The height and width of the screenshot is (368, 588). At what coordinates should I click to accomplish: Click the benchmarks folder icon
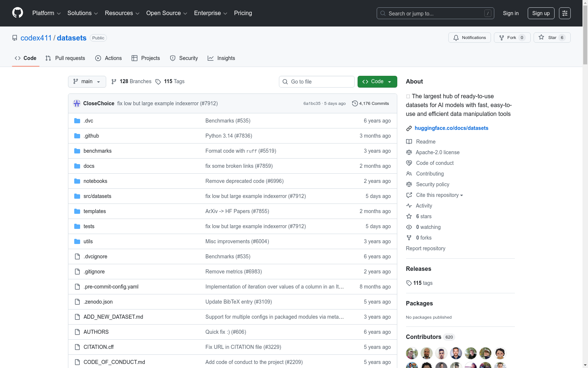click(x=77, y=151)
